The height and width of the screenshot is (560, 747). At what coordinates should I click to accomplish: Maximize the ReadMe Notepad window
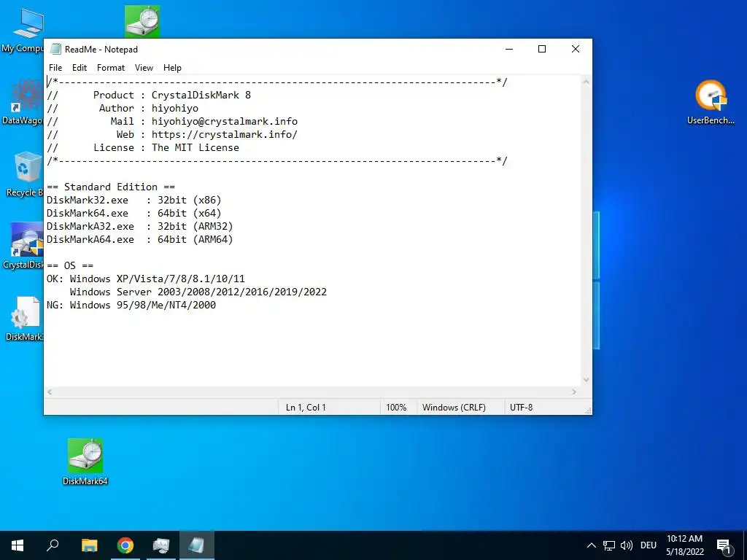542,49
